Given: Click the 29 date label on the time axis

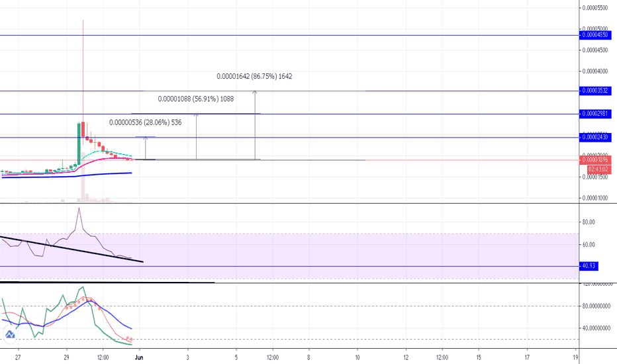Looking at the screenshot, I should pyautogui.click(x=66, y=357).
